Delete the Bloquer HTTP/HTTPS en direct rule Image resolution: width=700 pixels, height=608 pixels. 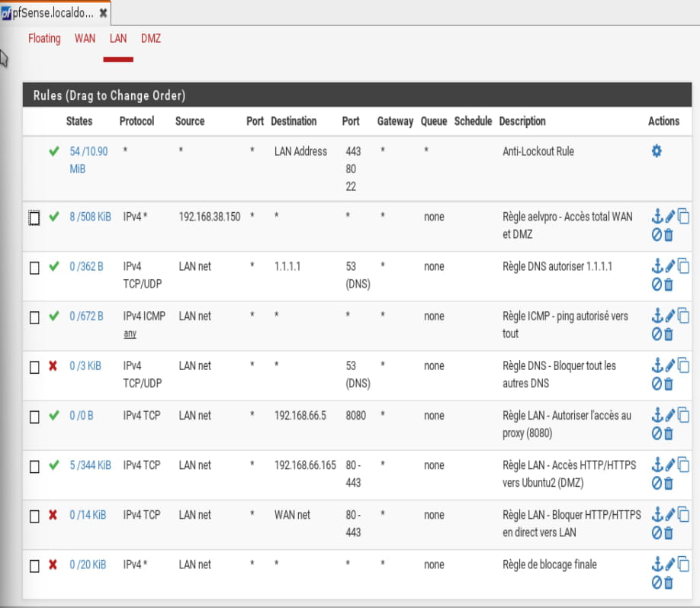click(x=669, y=532)
